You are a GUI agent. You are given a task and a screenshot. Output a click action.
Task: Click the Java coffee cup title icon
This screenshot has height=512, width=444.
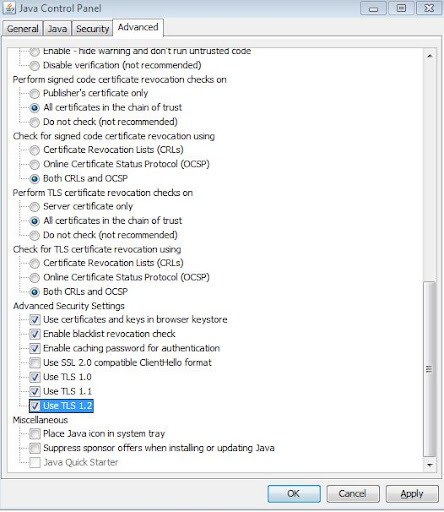coord(9,8)
